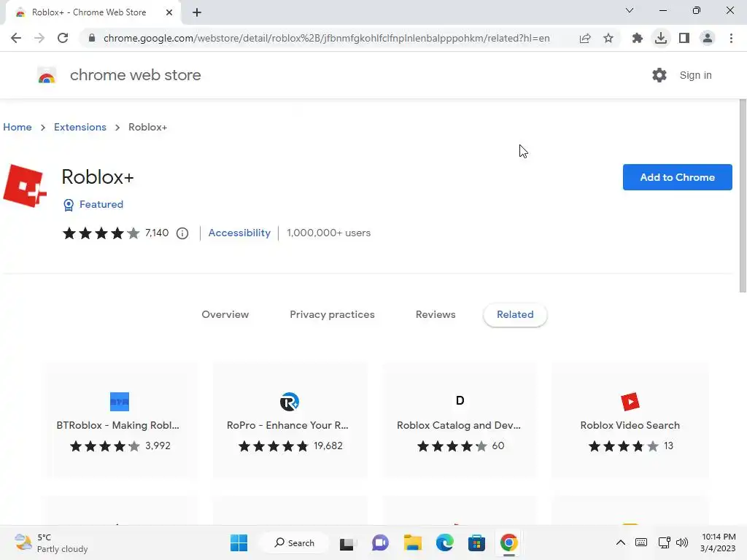
Task: Click the chrome web store title
Action: click(135, 75)
